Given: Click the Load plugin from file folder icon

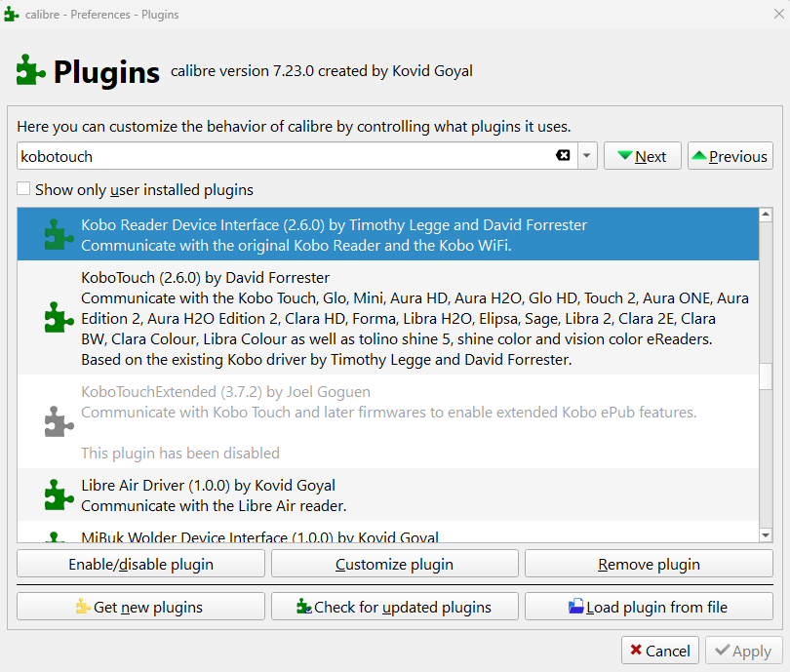Looking at the screenshot, I should [x=576, y=607].
